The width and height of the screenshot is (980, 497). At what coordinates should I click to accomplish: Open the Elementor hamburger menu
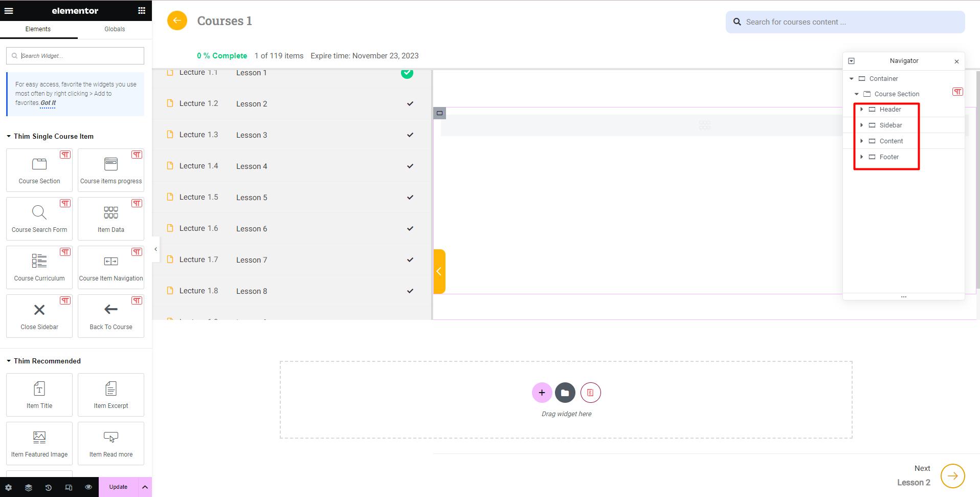(9, 10)
